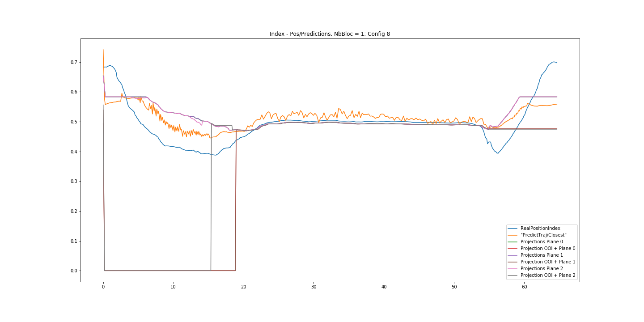Click the y-axis tick label 0.0
The height and width of the screenshot is (322, 644).
[73, 271]
